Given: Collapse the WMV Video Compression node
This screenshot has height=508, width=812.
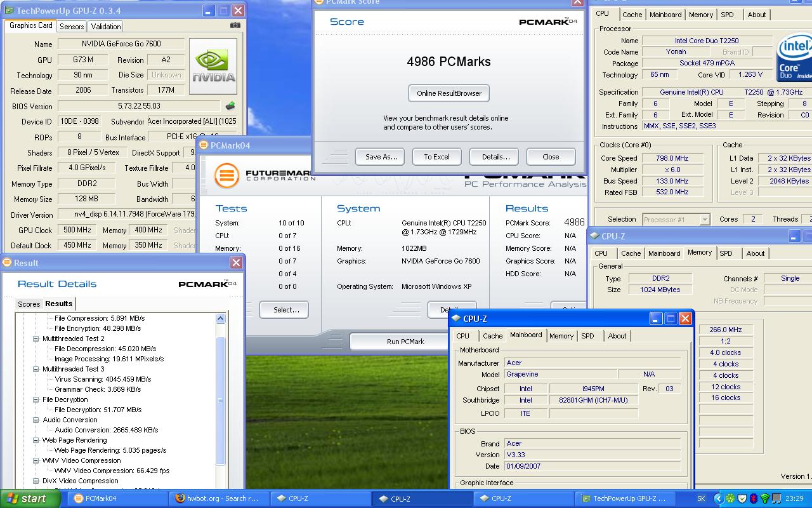Looking at the screenshot, I should tap(36, 460).
